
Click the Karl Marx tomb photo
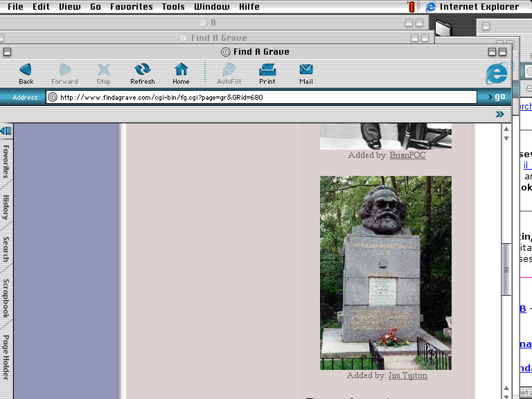pyautogui.click(x=385, y=272)
